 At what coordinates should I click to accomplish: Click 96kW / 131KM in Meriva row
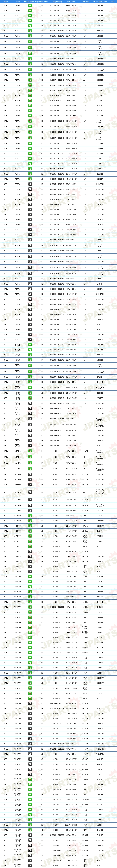pos(71,511)
